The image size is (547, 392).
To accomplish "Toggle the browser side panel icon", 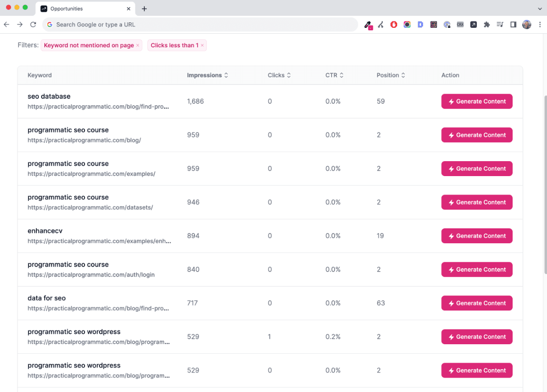I will pos(513,24).
